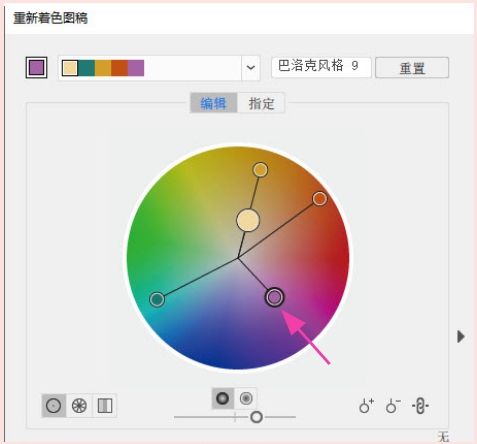The image size is (477, 444).
Task: Click the add color tool icon
Action: (x=366, y=406)
